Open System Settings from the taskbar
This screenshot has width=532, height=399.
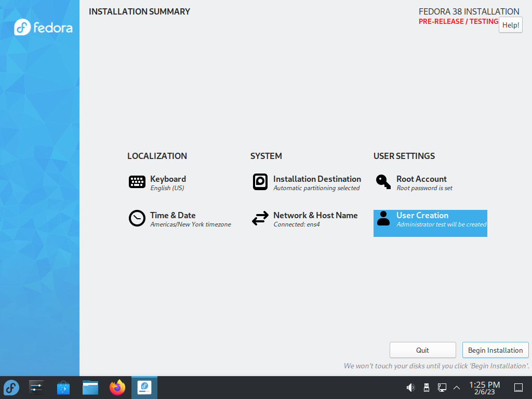tap(36, 388)
